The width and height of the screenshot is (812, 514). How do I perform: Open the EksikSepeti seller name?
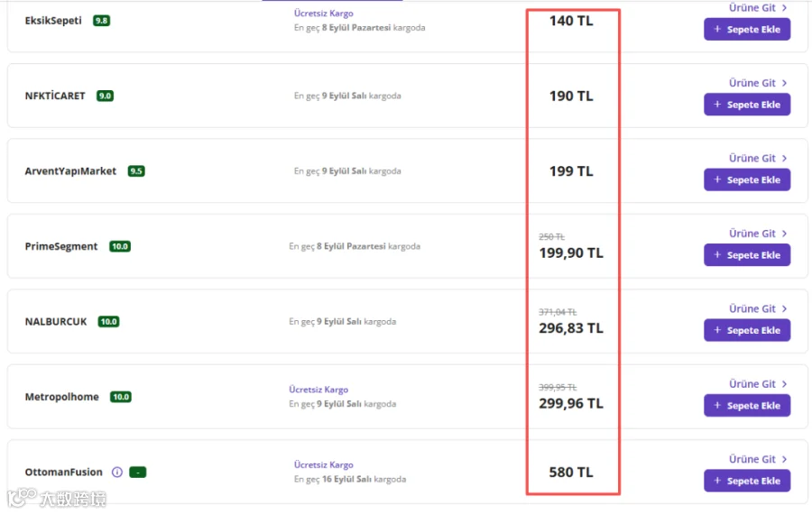pyautogui.click(x=53, y=21)
